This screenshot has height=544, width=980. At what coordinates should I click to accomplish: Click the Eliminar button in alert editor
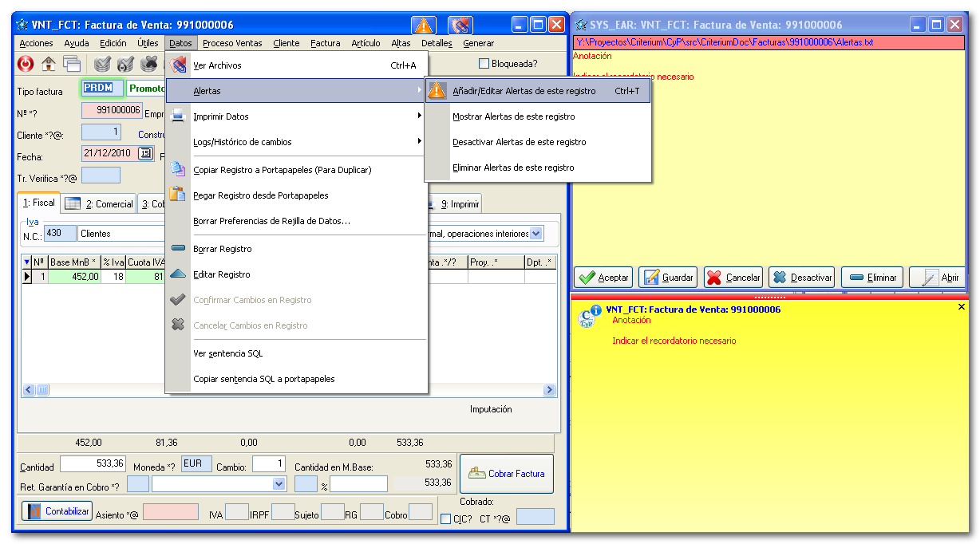pos(872,278)
